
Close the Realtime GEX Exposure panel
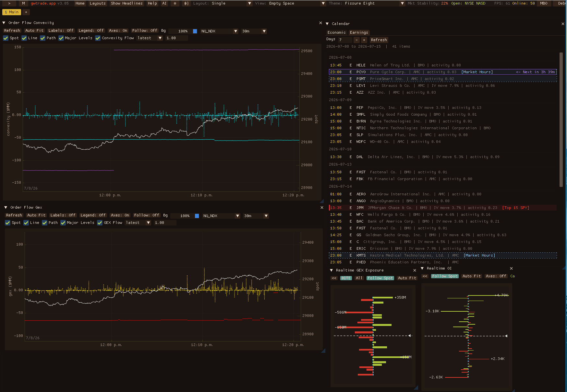click(415, 270)
